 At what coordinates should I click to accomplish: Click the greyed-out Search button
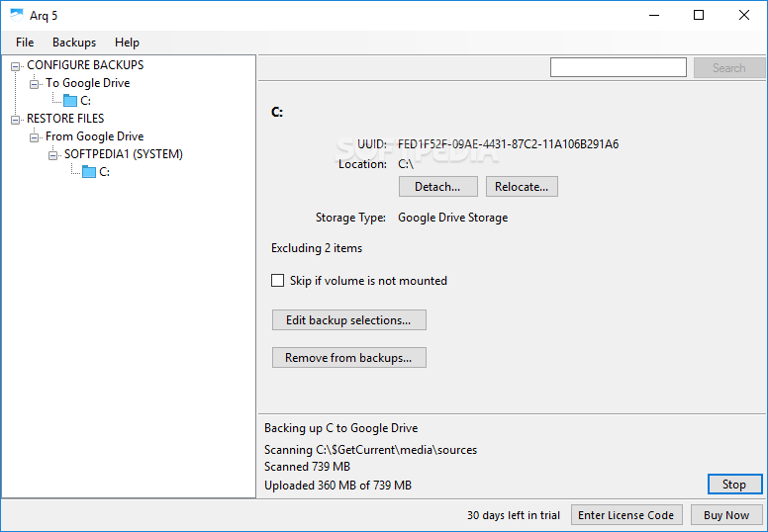click(729, 67)
